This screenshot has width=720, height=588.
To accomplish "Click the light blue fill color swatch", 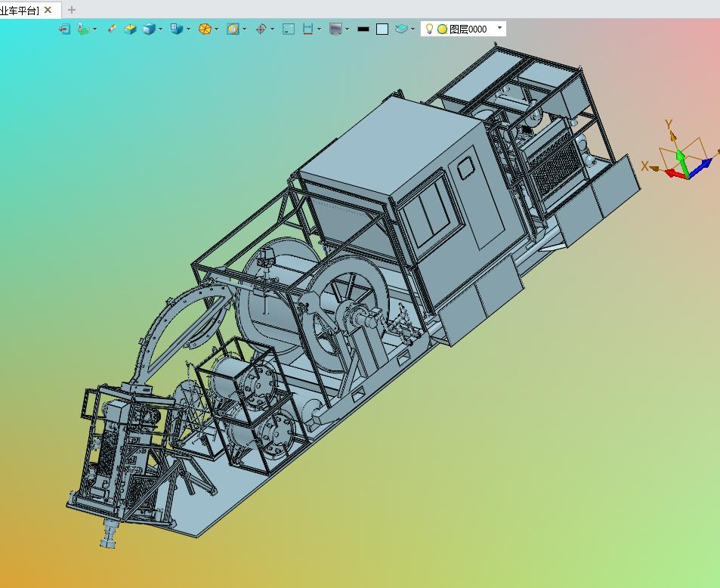I will pyautogui.click(x=382, y=29).
